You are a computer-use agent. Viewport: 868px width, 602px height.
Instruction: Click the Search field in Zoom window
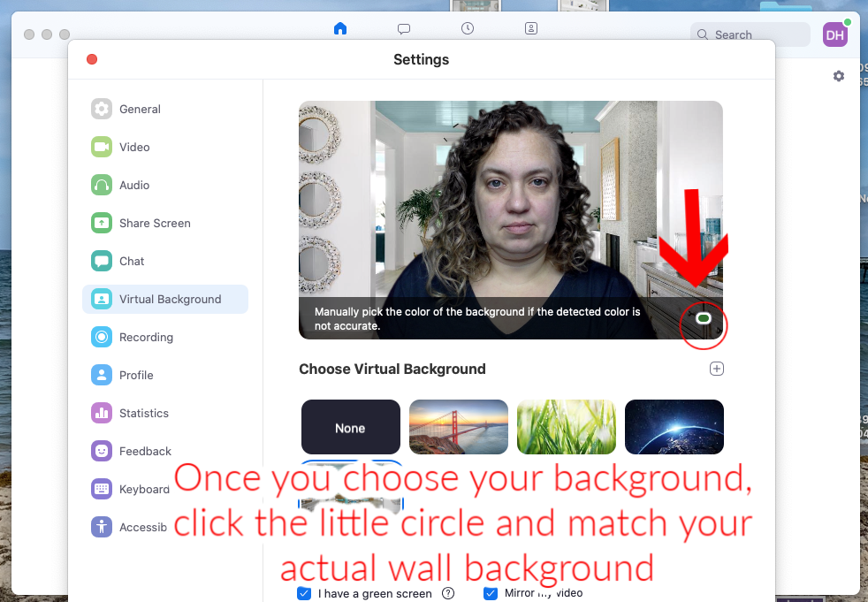click(750, 34)
